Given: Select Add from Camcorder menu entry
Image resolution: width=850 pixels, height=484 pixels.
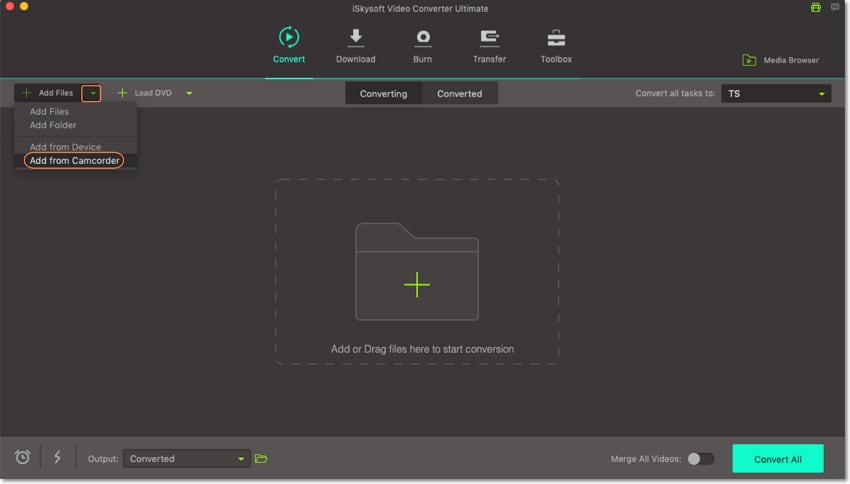Looking at the screenshot, I should (74, 160).
